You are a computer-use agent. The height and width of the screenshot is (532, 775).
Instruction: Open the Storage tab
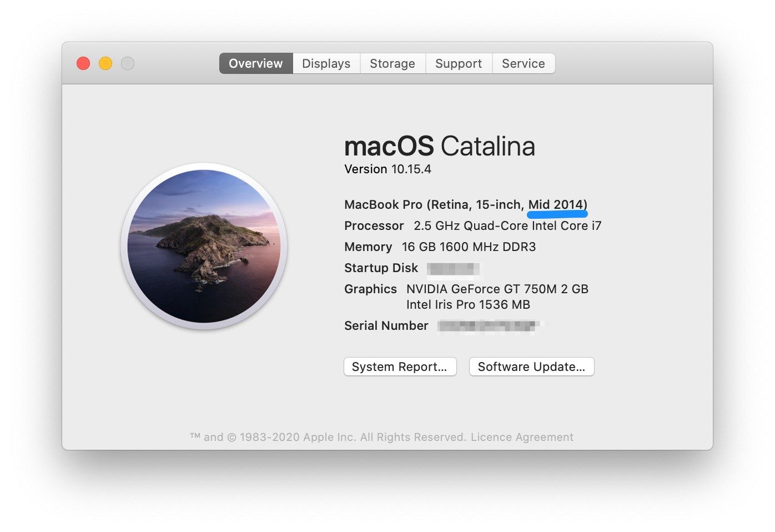392,63
